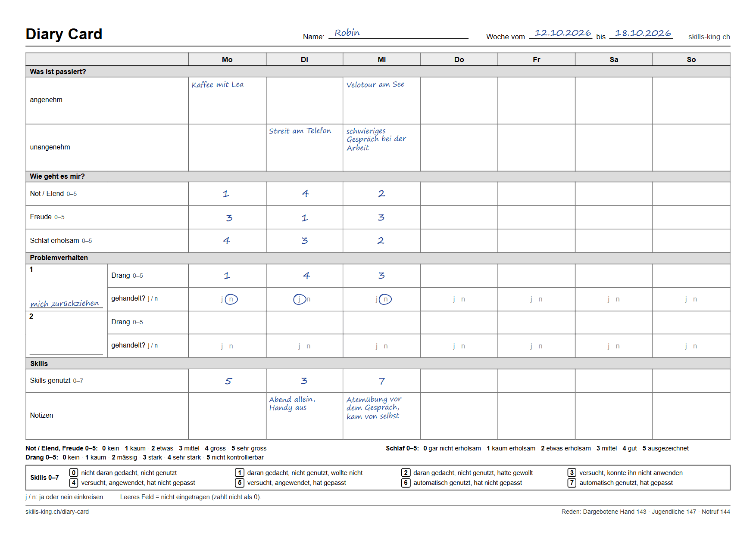Choose n under Mo for behaviour 2
The width and height of the screenshot is (756, 534).
tap(231, 346)
